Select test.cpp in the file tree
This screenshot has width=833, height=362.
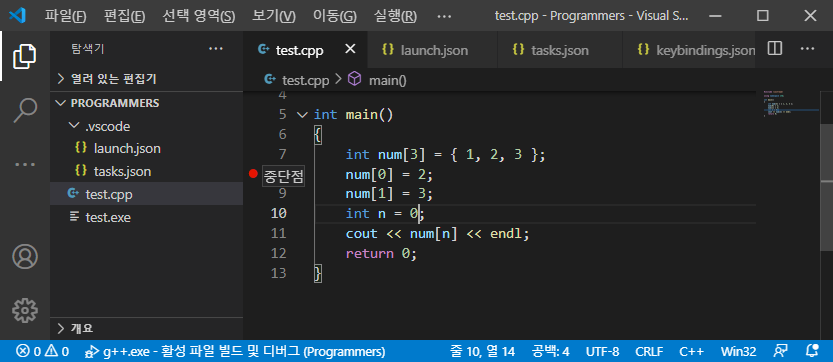pyautogui.click(x=147, y=195)
